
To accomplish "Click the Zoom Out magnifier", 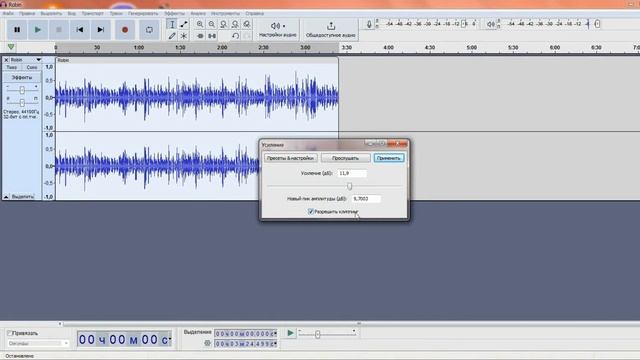I will pos(211,24).
